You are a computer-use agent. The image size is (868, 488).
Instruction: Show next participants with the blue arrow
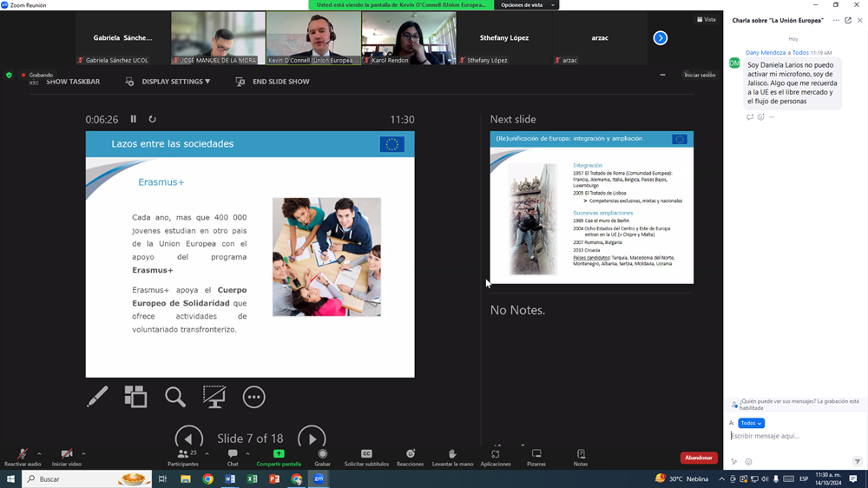661,38
